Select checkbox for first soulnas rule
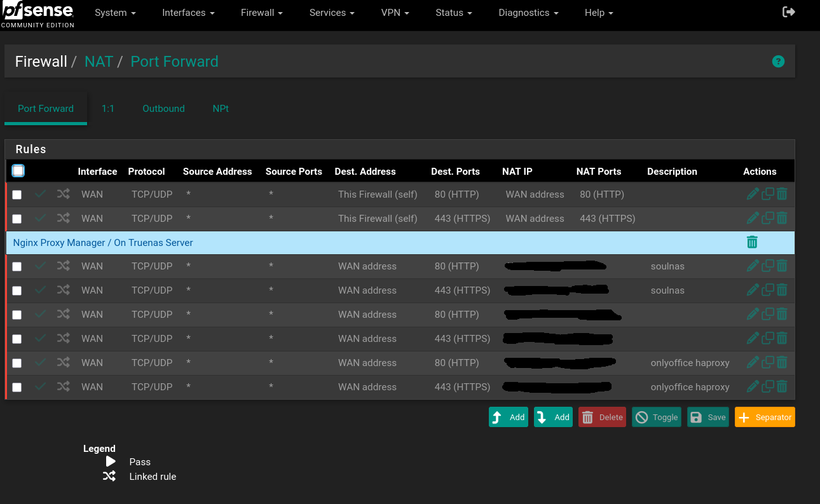 tap(17, 267)
